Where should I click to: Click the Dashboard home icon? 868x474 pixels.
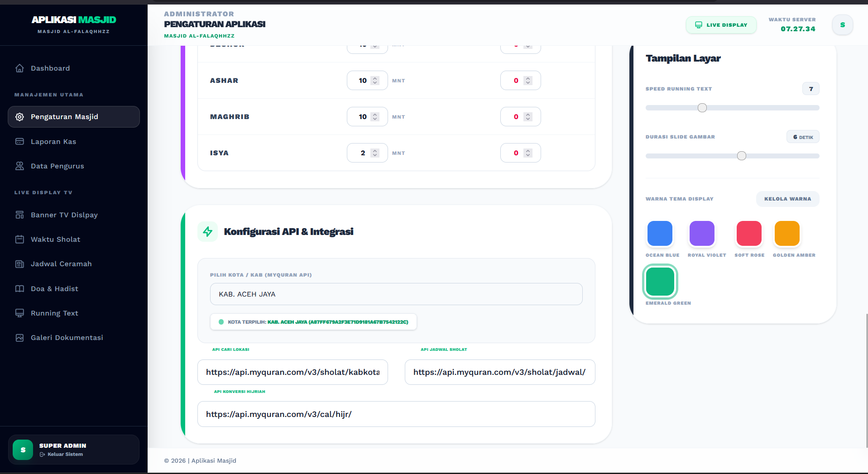pyautogui.click(x=19, y=68)
